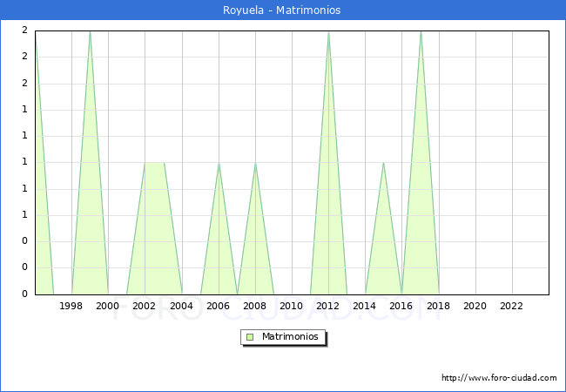Click the data peak at year 1999
Screen dimensions: 566x392
(90, 32)
